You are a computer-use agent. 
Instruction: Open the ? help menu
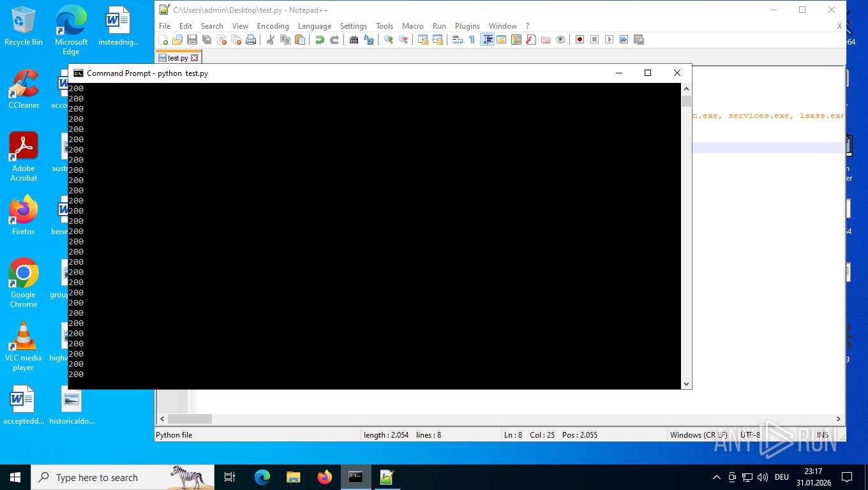click(x=527, y=26)
